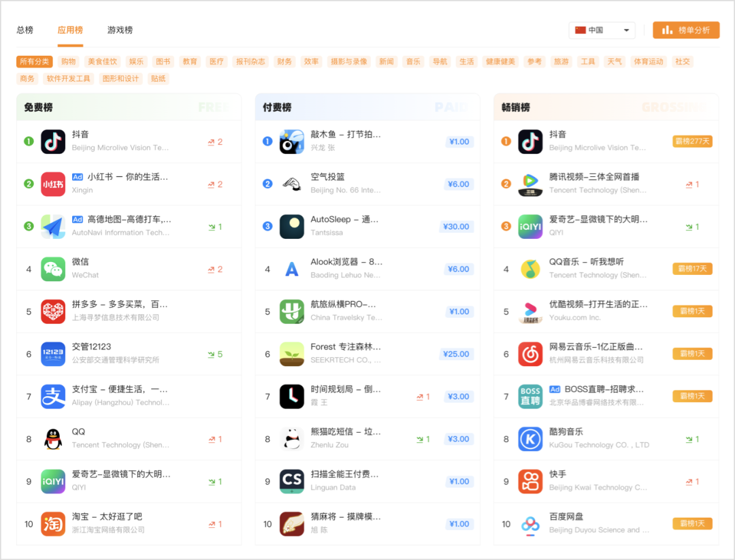
Task: Click the ¥30.00 price for AutoSleep
Action: point(456,227)
